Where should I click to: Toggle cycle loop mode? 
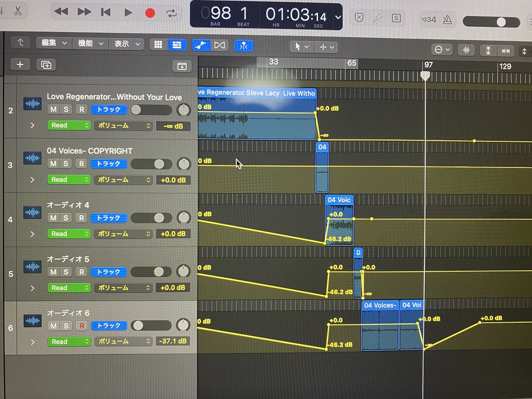click(171, 14)
